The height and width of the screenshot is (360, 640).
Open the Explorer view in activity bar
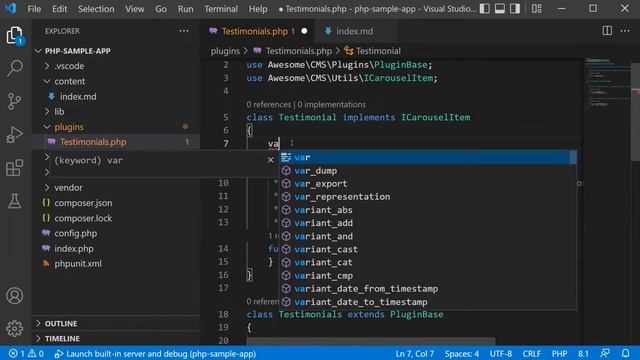point(15,36)
